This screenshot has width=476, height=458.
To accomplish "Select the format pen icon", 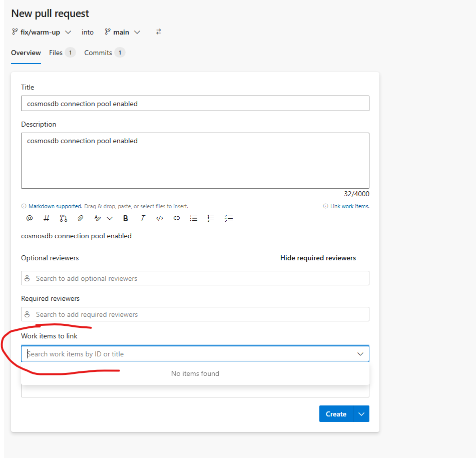I will [x=97, y=218].
